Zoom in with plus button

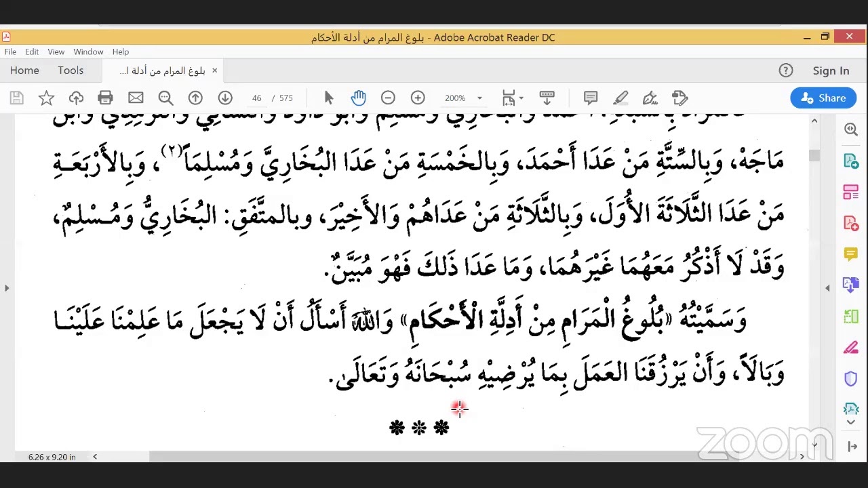point(418,98)
